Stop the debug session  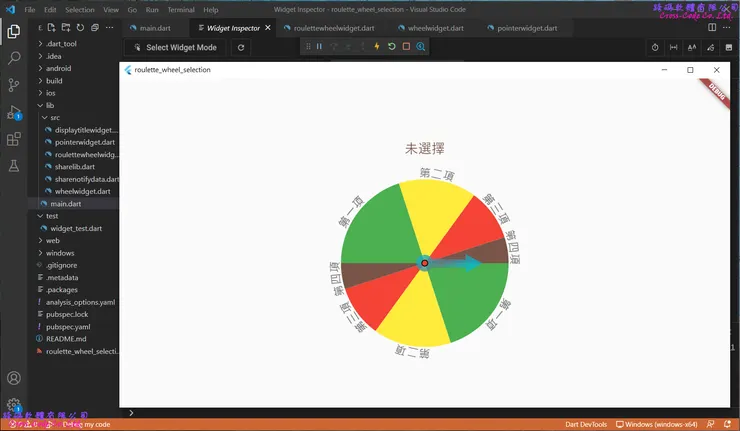point(406,46)
